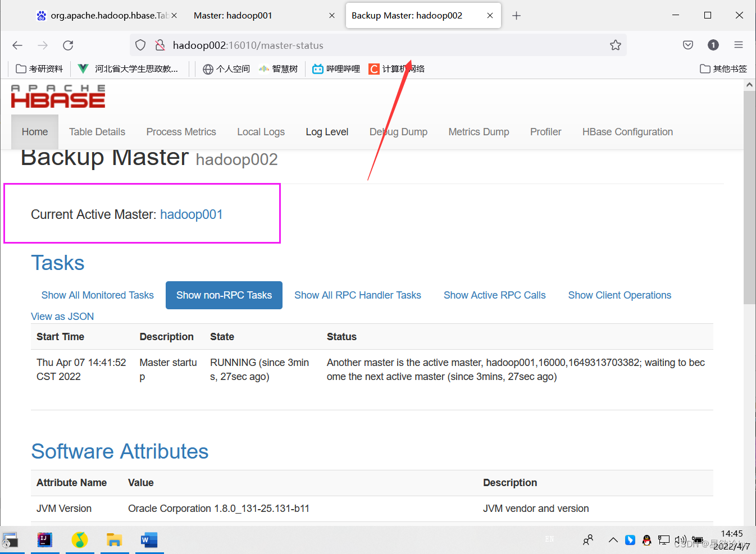Expand the 其他书签 bookmarks folder
This screenshot has width=756, height=554.
[x=724, y=68]
